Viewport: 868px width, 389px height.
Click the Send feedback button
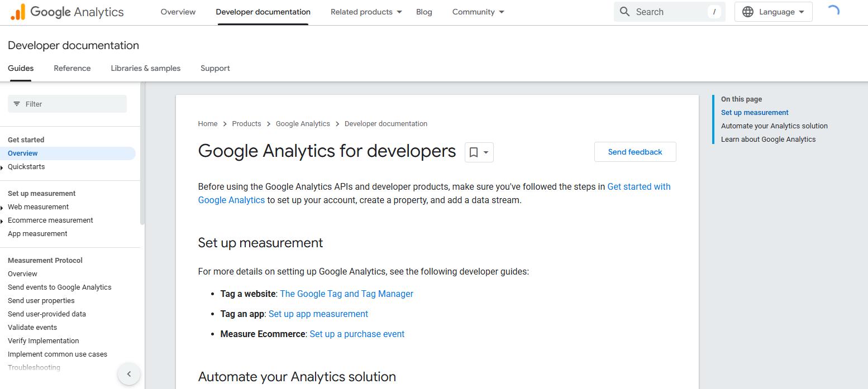pyautogui.click(x=635, y=152)
